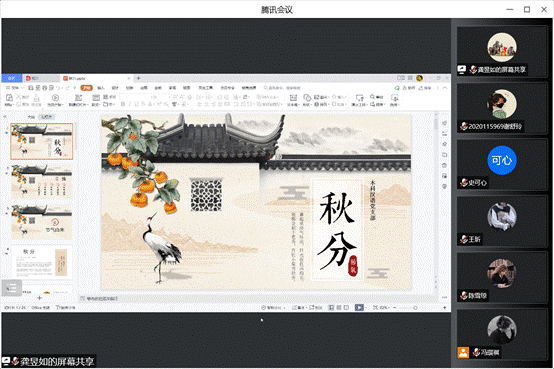Image resolution: width=554 pixels, height=369 pixels.
Task: Click the floating list icon below slide thumbnails
Action: click(11, 288)
